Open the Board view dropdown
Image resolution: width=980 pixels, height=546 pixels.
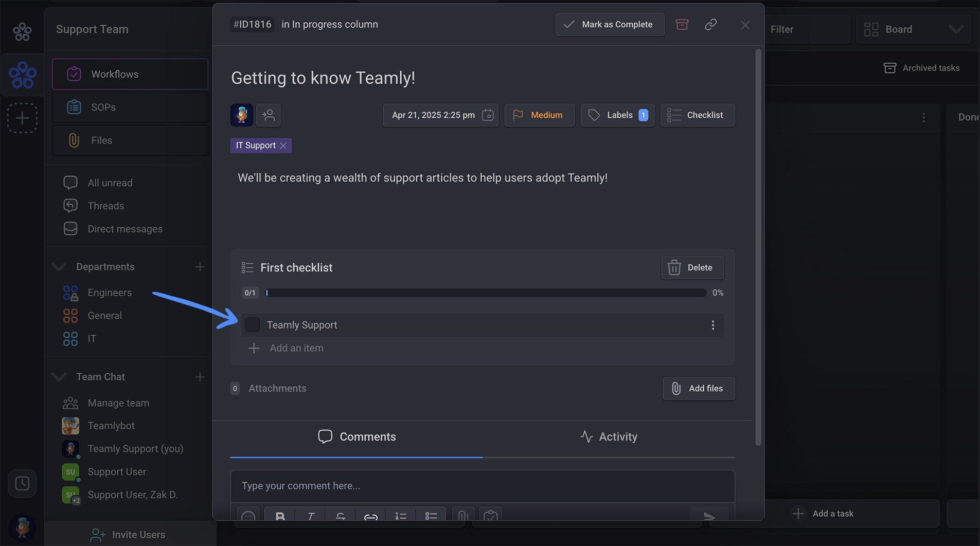click(x=913, y=29)
